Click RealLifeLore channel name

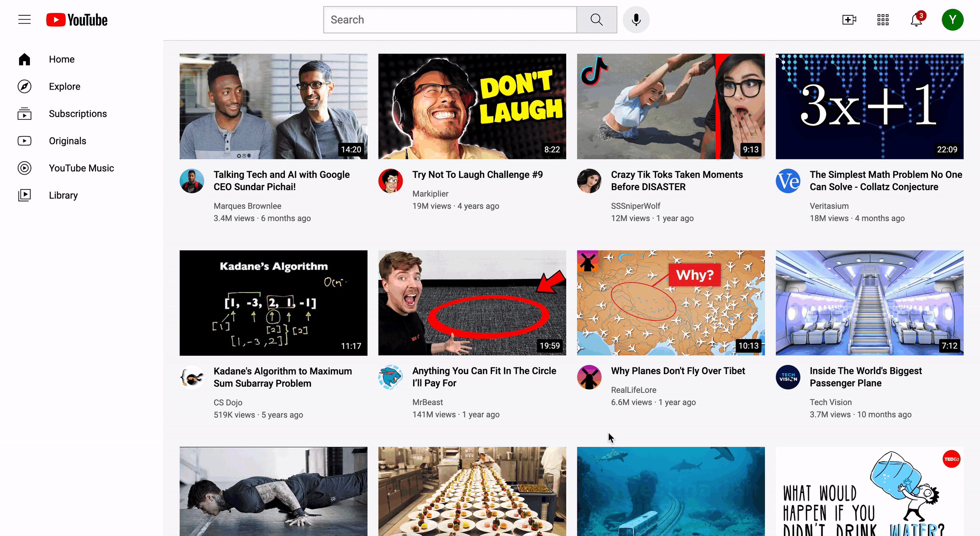point(634,390)
